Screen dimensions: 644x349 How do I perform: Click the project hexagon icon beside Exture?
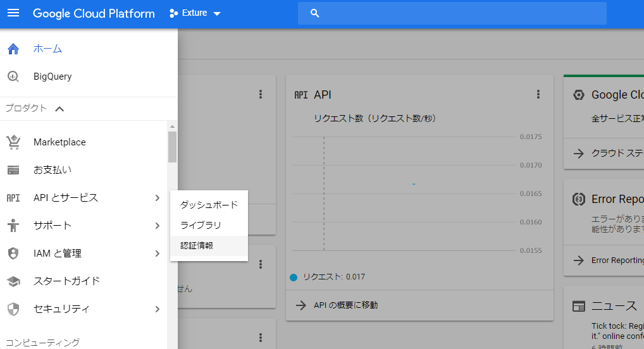(x=174, y=13)
